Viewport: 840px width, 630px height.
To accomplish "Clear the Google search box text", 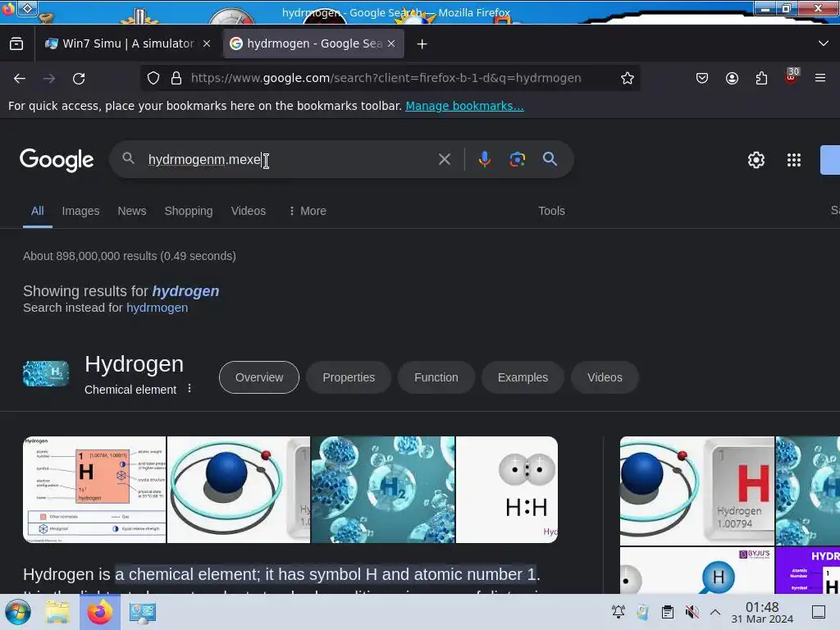I will tap(444, 159).
